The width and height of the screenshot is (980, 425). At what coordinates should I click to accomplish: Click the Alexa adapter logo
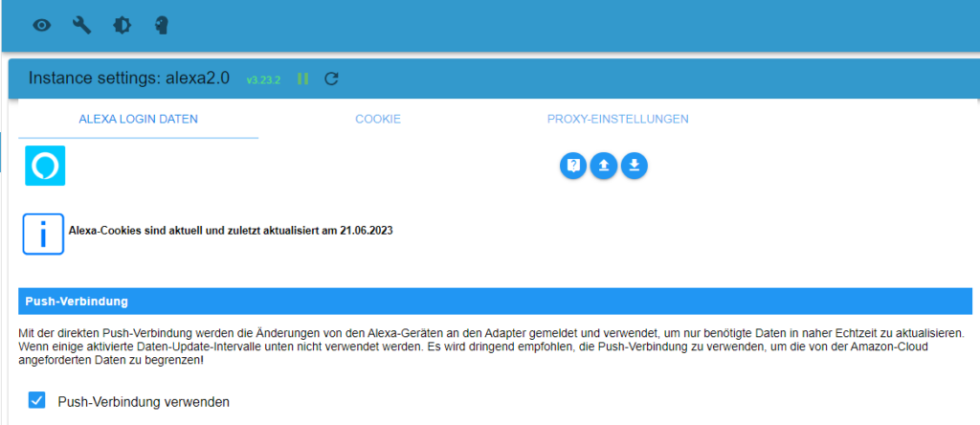45,166
